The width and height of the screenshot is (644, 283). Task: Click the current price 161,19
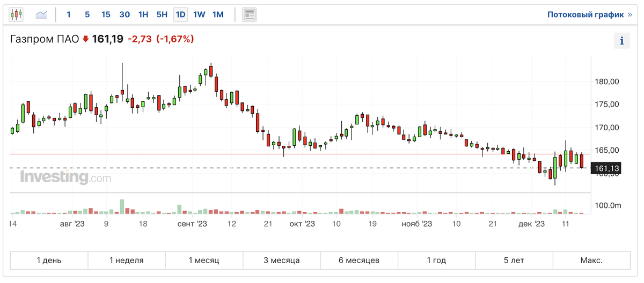108,39
